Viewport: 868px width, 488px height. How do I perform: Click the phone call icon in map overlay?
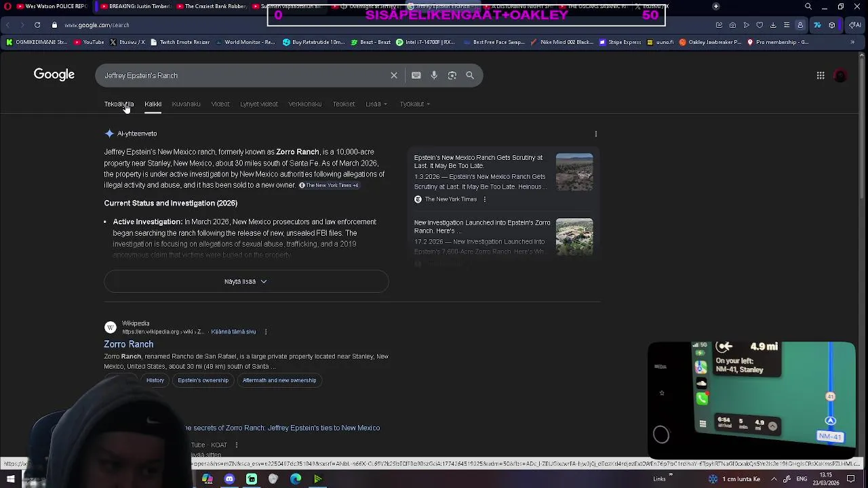(x=702, y=399)
